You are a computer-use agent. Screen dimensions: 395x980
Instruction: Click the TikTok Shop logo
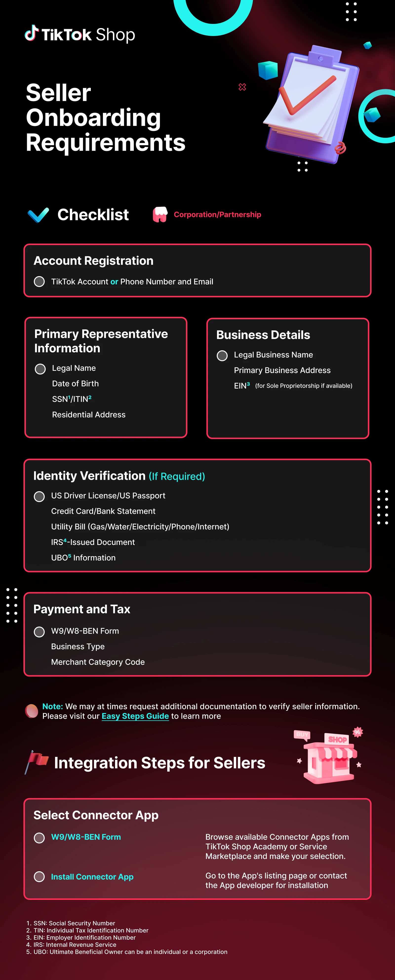80,34
